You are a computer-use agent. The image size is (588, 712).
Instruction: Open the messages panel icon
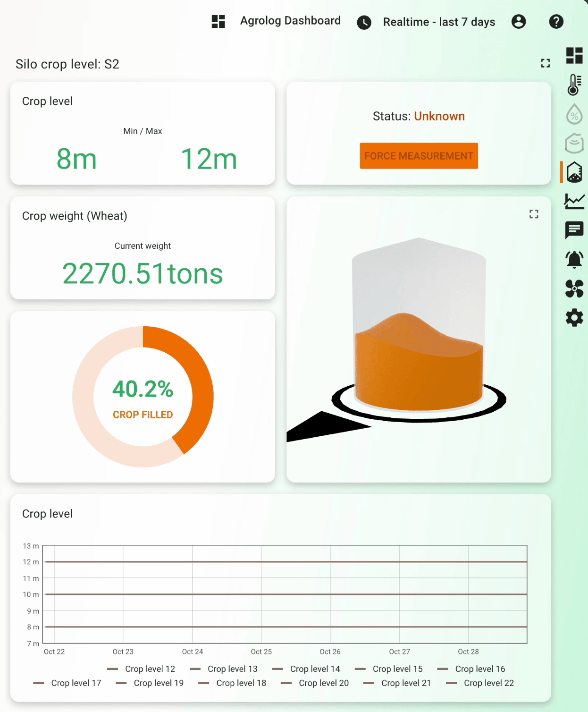click(x=574, y=230)
